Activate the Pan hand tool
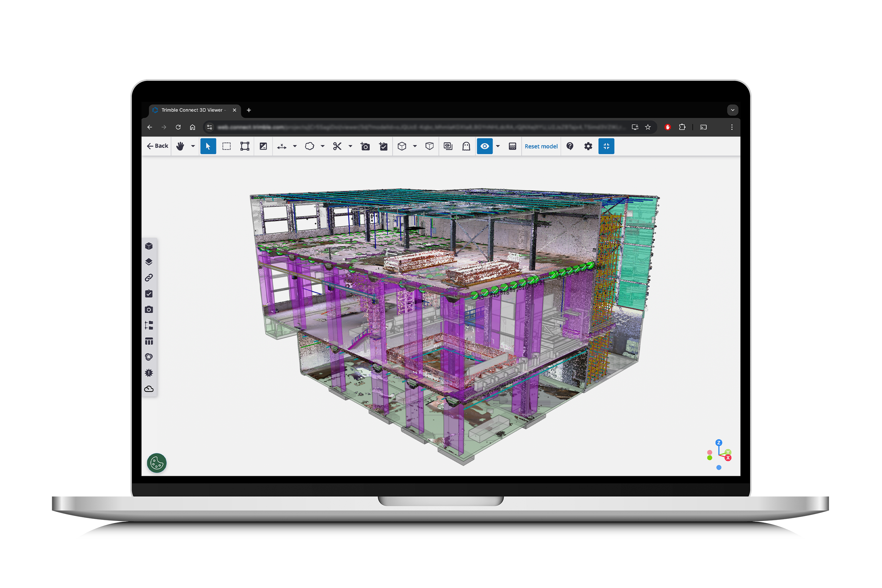 180,146
